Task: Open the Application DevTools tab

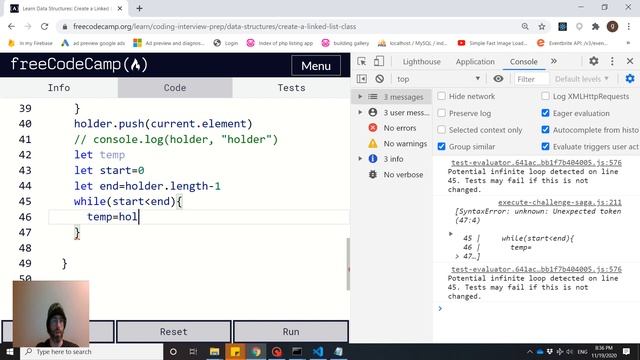Action: tap(475, 62)
